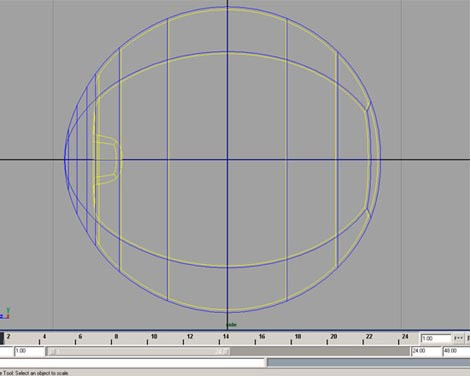
Task: Click the go-to-start playback button
Action: [459, 338]
